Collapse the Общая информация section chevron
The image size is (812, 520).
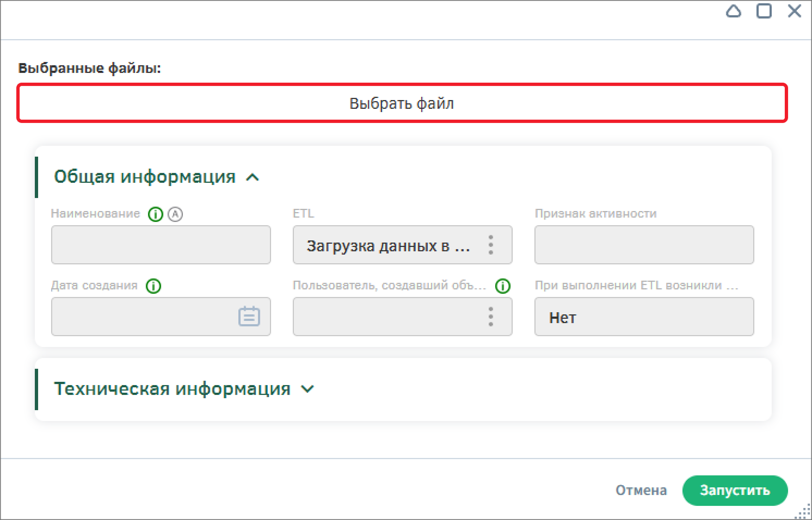tap(253, 177)
